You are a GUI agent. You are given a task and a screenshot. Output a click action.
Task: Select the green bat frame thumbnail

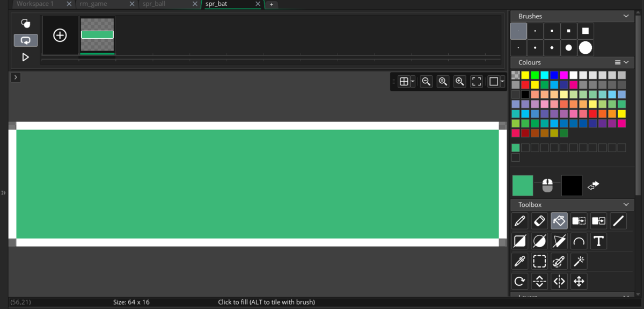[x=97, y=35]
